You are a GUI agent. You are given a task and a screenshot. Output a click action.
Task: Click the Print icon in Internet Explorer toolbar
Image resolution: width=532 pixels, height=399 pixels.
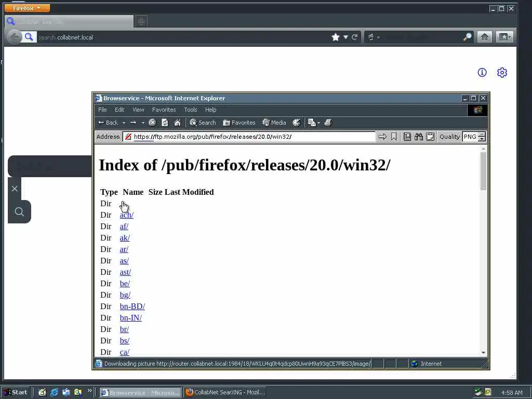(x=328, y=123)
